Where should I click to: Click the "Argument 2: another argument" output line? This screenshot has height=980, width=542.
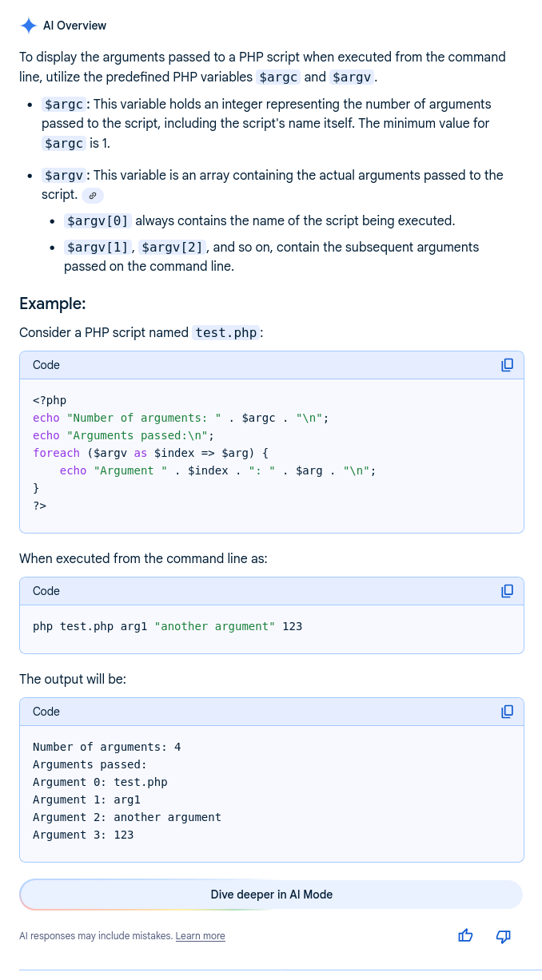point(126,817)
